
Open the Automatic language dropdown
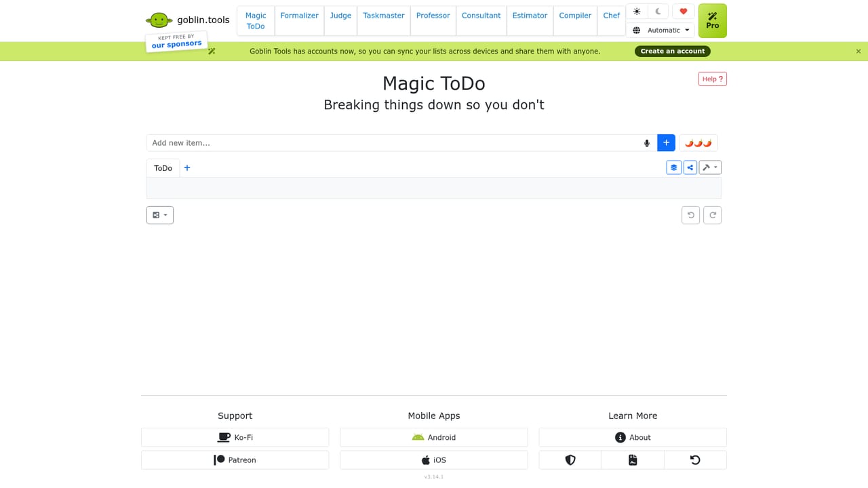click(660, 30)
